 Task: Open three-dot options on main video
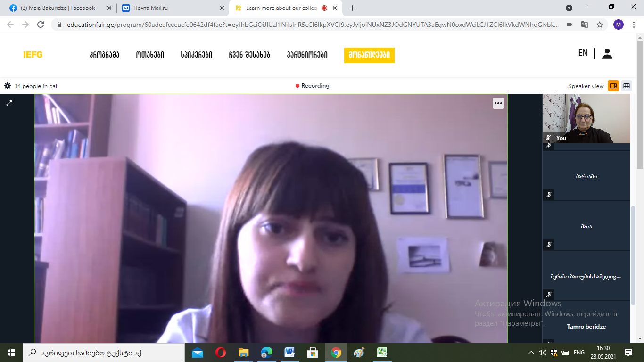click(498, 103)
